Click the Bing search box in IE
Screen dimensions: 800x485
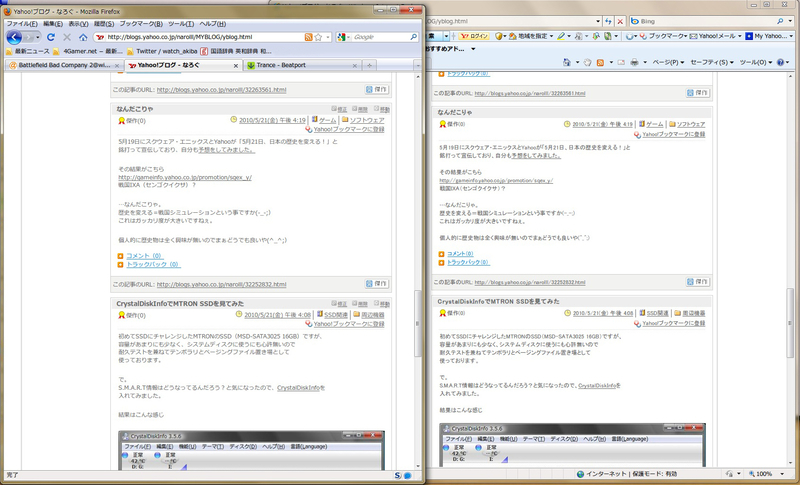point(707,21)
